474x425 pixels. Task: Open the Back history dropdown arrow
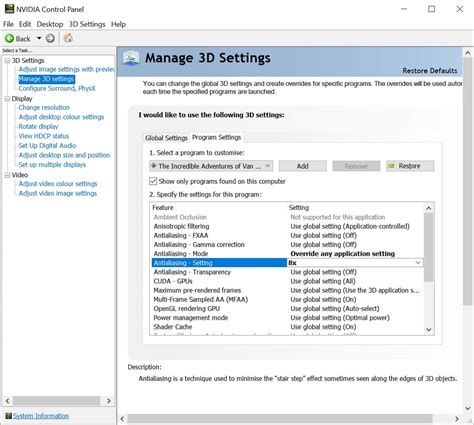click(39, 38)
